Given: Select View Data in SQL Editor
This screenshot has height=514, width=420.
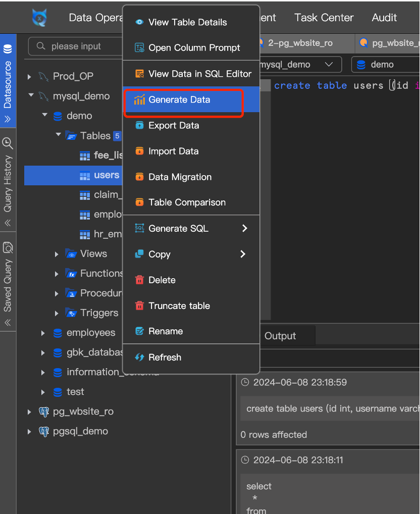Looking at the screenshot, I should [x=191, y=74].
